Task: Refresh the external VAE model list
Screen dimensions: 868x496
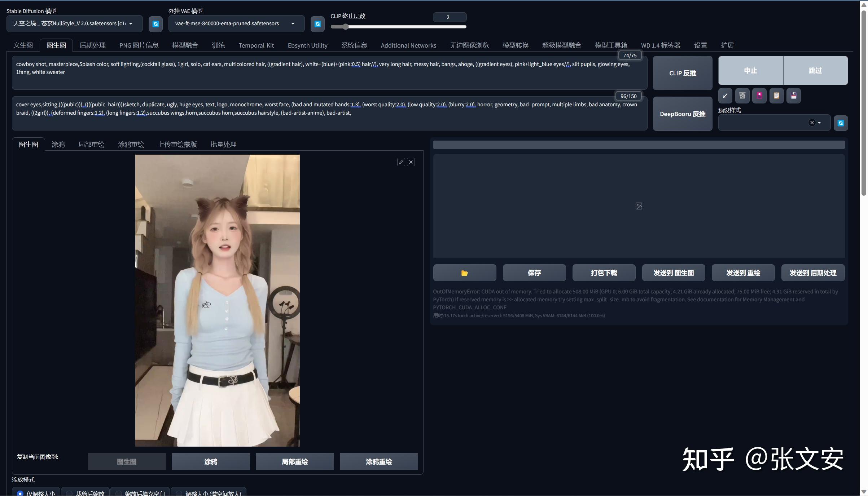Action: pyautogui.click(x=317, y=24)
